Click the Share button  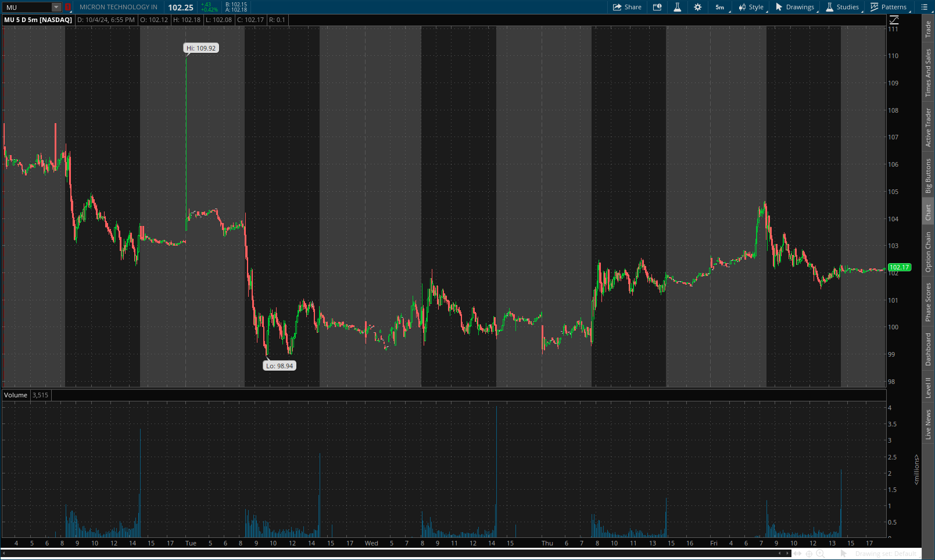click(627, 7)
